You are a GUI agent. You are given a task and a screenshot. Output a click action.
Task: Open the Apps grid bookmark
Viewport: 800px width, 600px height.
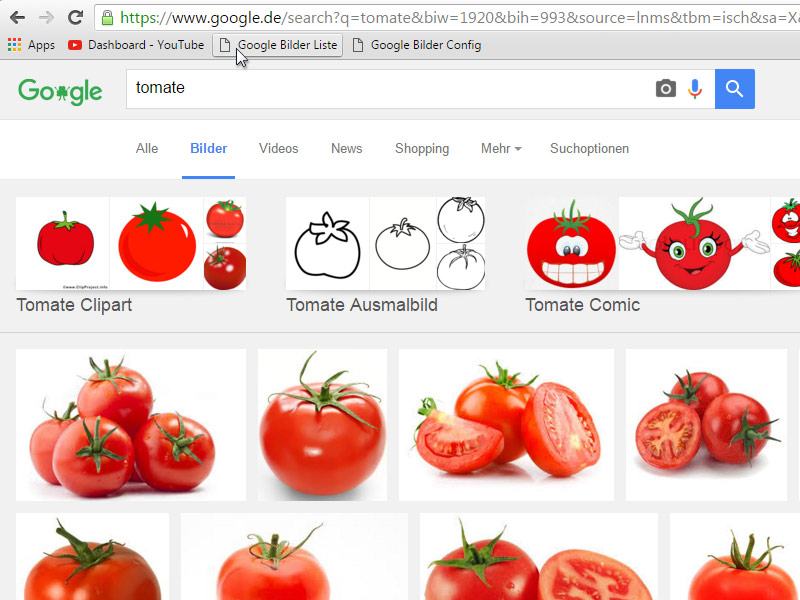[31, 45]
